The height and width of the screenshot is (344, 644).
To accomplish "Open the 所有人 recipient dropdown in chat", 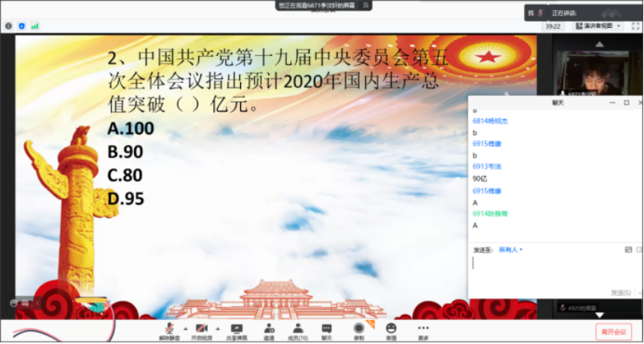I will [511, 249].
